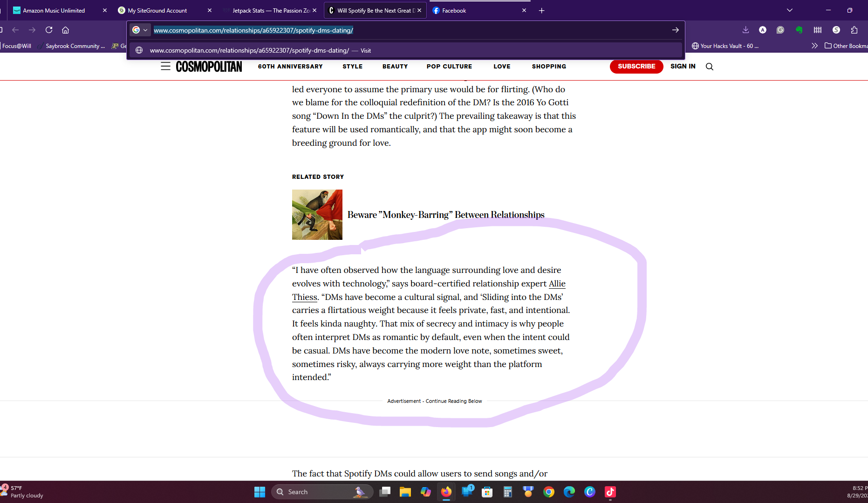868x503 pixels.
Task: Open the SHOPPING section
Action: coord(549,66)
